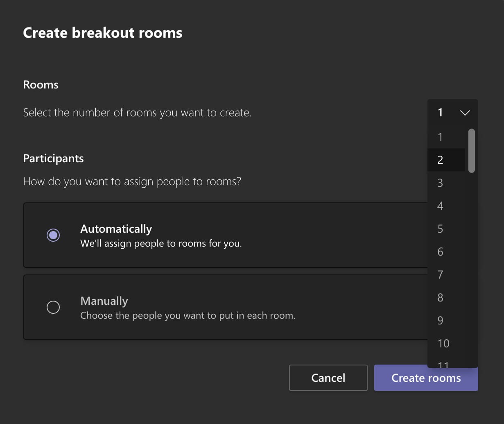Click the selected room count value 1
504x424 pixels.
441,113
